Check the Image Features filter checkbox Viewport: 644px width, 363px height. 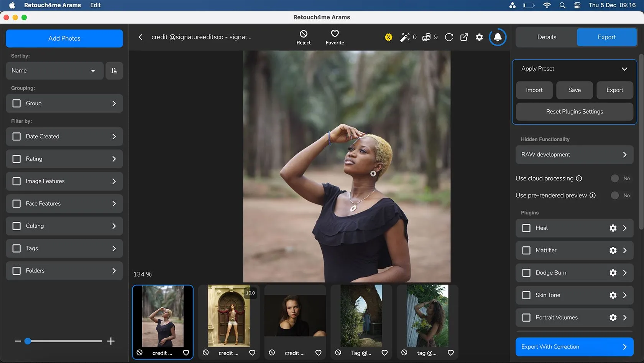16,181
